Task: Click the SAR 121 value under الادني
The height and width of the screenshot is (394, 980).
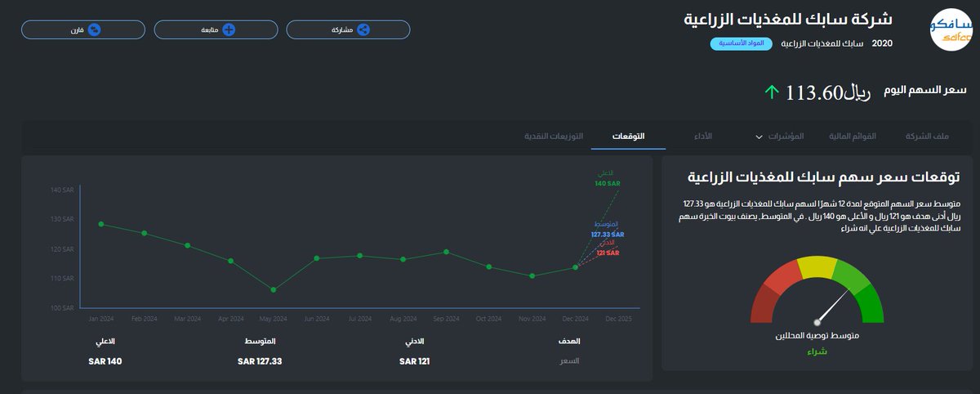Action: click(414, 360)
